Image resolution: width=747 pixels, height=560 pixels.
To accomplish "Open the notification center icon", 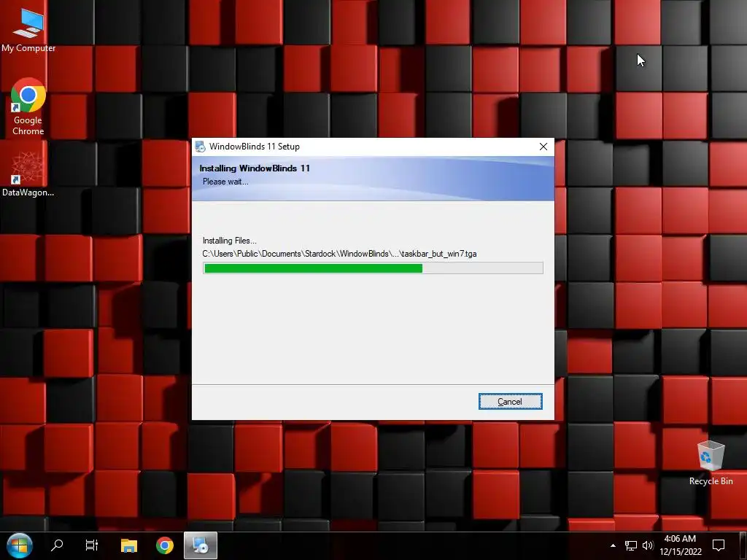I will tap(719, 545).
